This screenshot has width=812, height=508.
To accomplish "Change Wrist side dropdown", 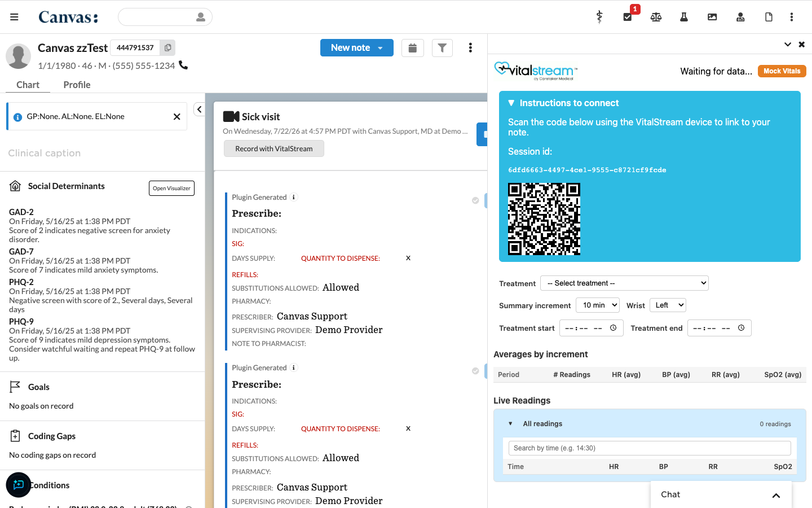I will (x=668, y=305).
